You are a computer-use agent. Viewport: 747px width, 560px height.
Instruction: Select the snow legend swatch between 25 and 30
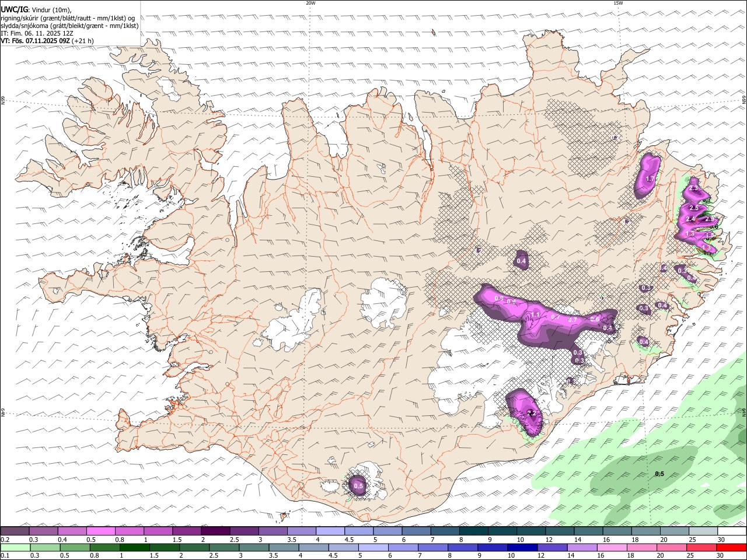(703, 531)
